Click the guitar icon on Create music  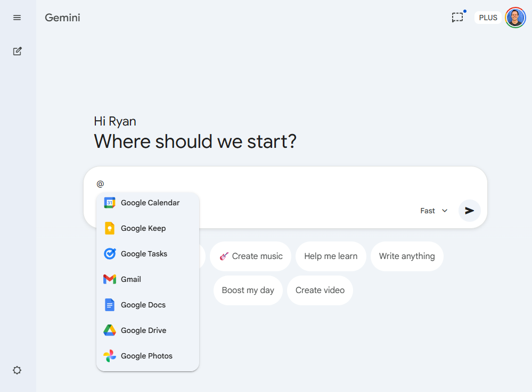pos(224,256)
